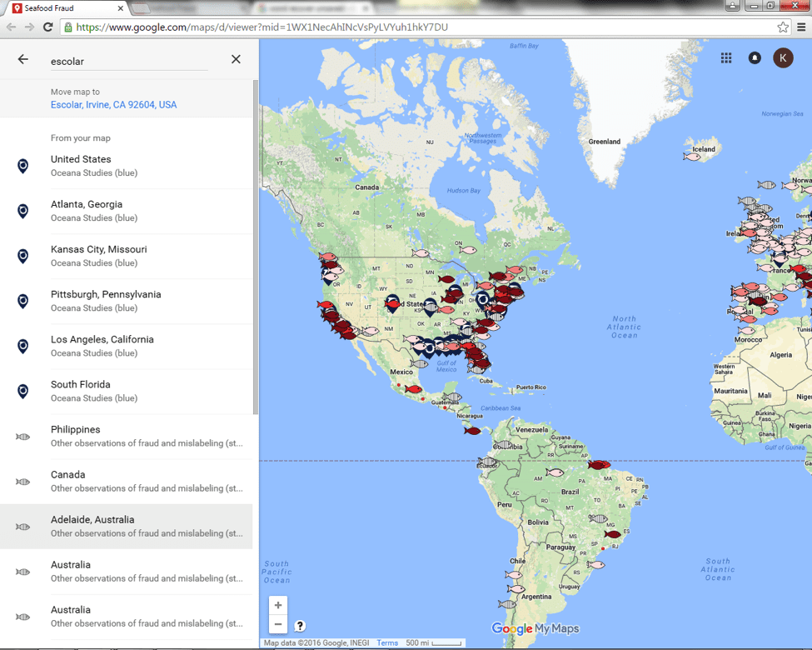Click the pink fish marker in Amazonas, Brazil
This screenshot has height=650, width=812.
click(555, 472)
